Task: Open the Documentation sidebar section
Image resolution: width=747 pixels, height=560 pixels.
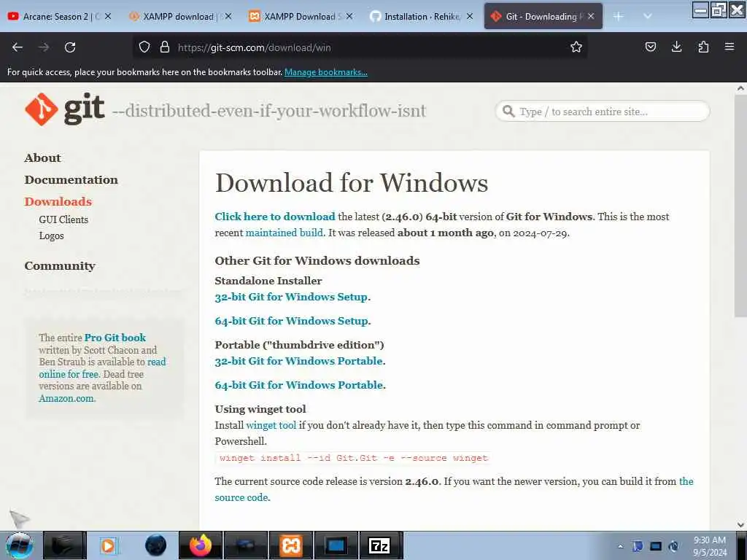Action: pos(71,180)
